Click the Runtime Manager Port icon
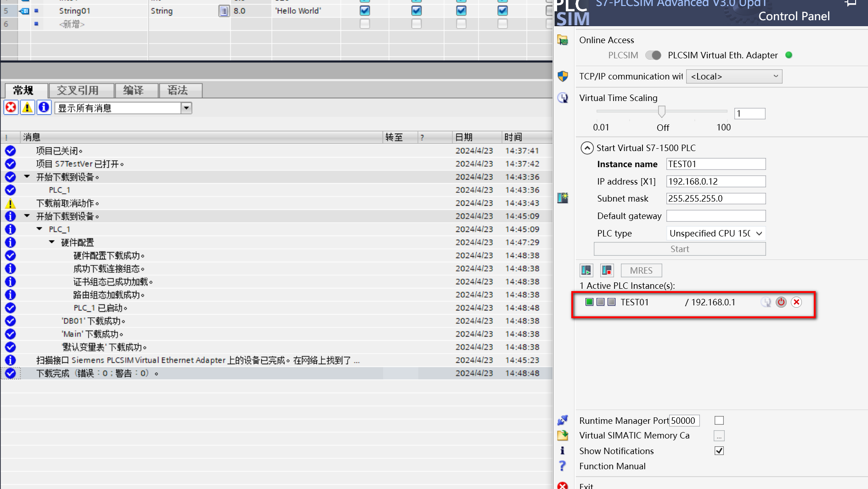 coord(563,420)
